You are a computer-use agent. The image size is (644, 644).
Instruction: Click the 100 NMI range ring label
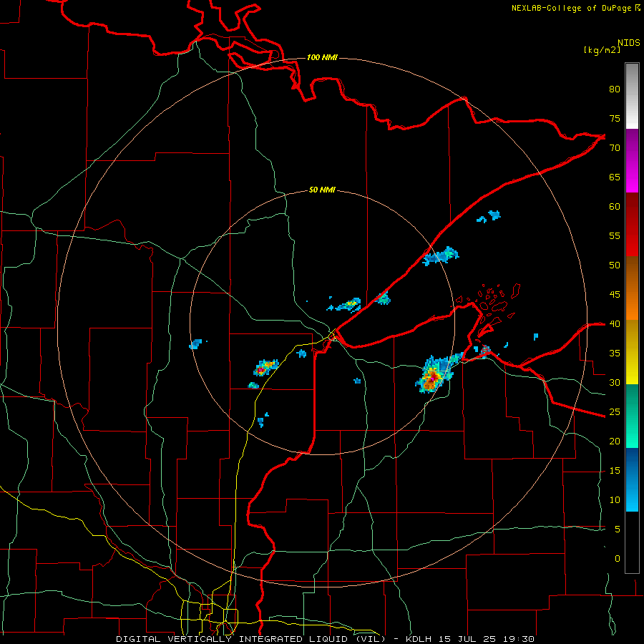(322, 57)
